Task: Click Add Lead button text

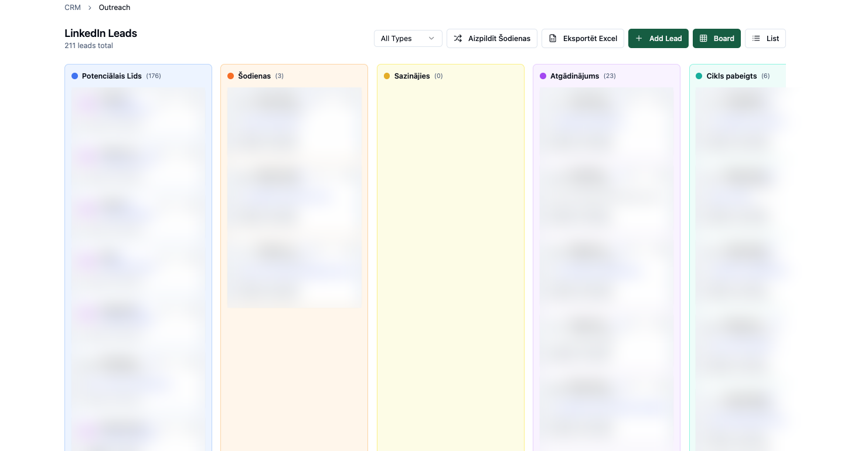Action: (x=666, y=38)
